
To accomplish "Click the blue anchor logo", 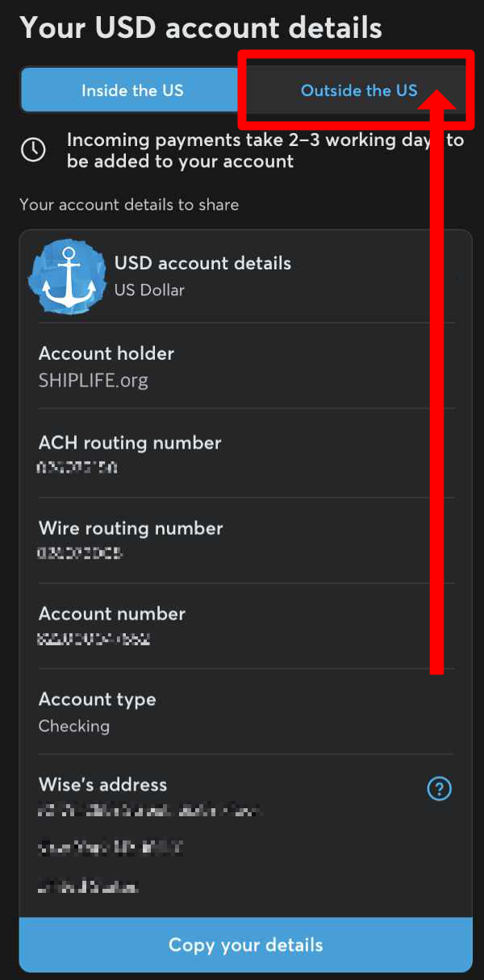I will coord(68,277).
